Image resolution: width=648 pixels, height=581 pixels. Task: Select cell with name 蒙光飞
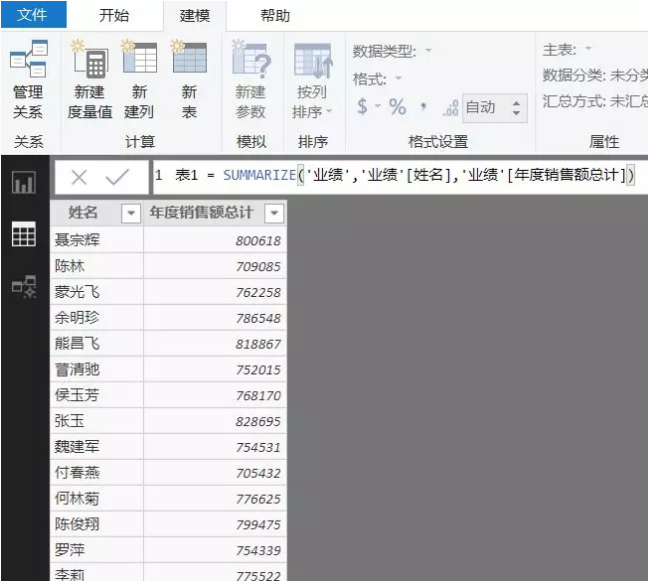pos(97,292)
